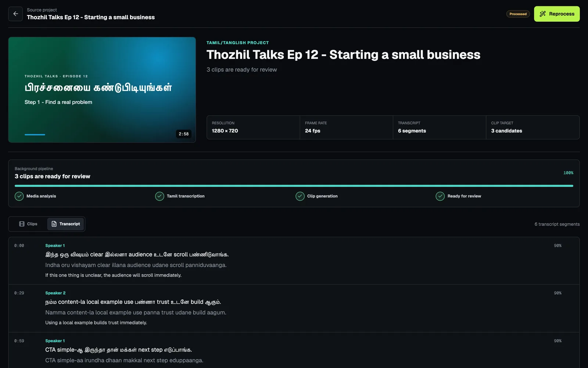This screenshot has width=588, height=368.
Task: Click Speaker 1 label at 0:00
Action: (x=55, y=245)
